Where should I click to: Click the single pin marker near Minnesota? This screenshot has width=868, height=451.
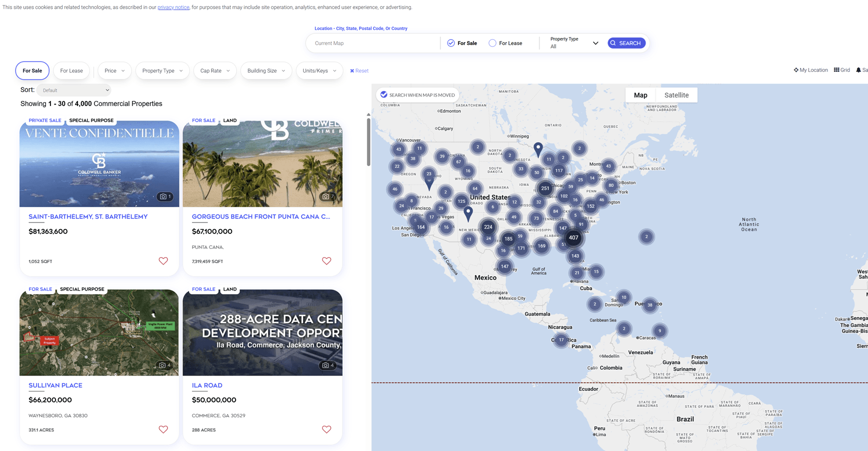(538, 149)
